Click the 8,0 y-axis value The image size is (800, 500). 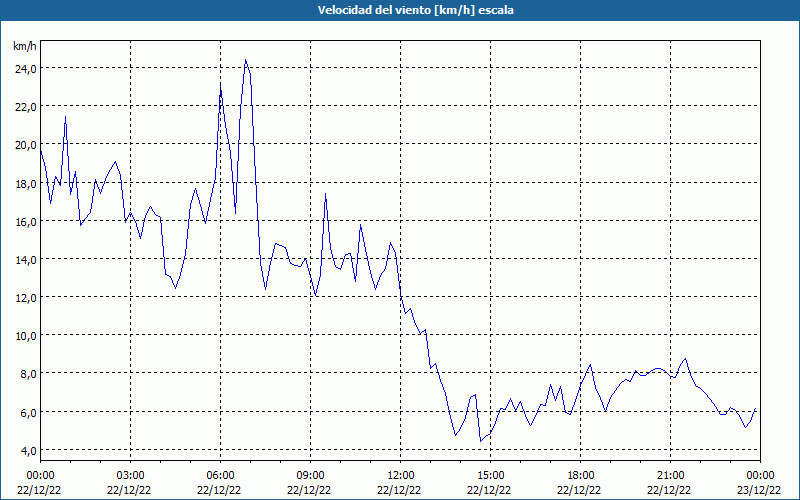coord(28,373)
